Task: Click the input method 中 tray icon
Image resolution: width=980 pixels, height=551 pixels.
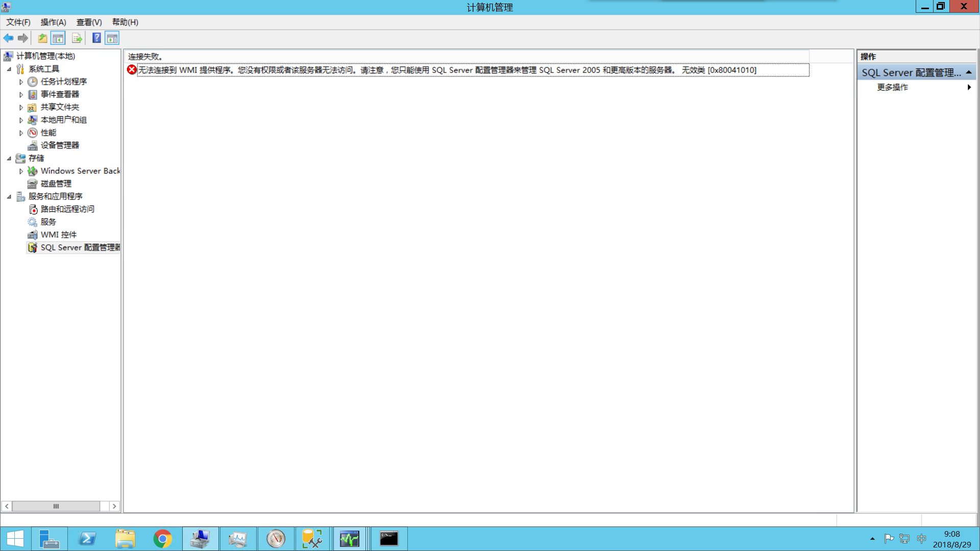Action: click(x=921, y=539)
